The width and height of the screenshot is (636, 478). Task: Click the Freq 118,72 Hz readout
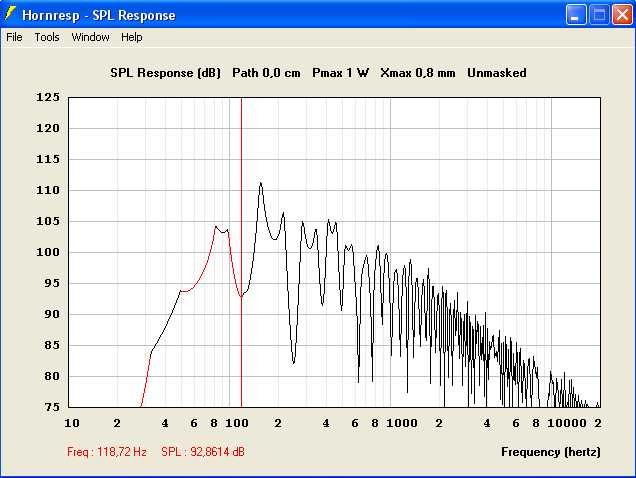tap(107, 452)
